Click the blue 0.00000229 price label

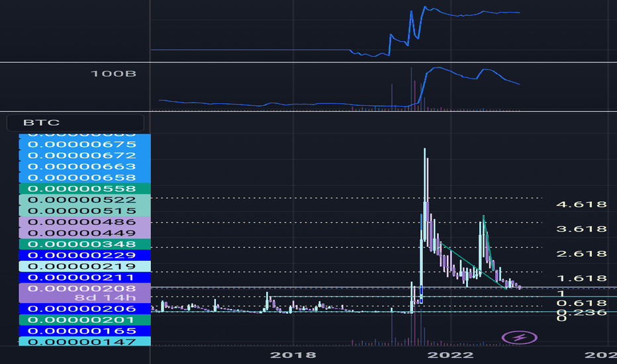[x=85, y=255]
